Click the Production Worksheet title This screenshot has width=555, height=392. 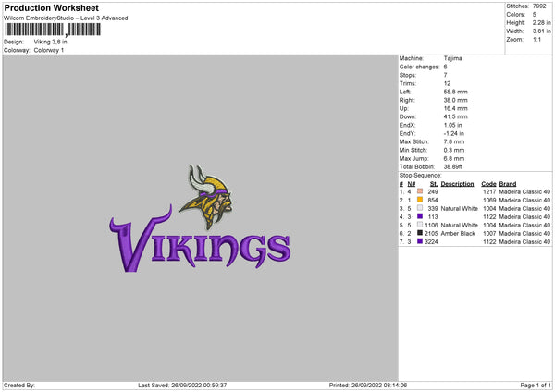[x=51, y=8]
